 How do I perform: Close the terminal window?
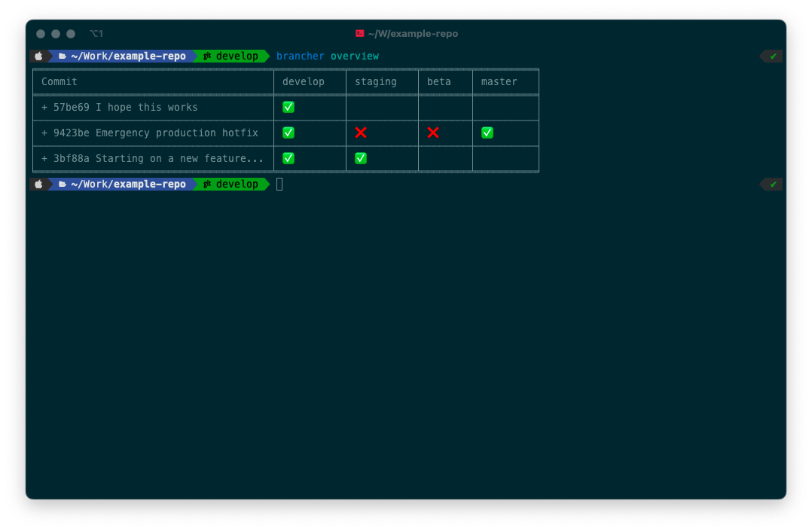[x=41, y=34]
